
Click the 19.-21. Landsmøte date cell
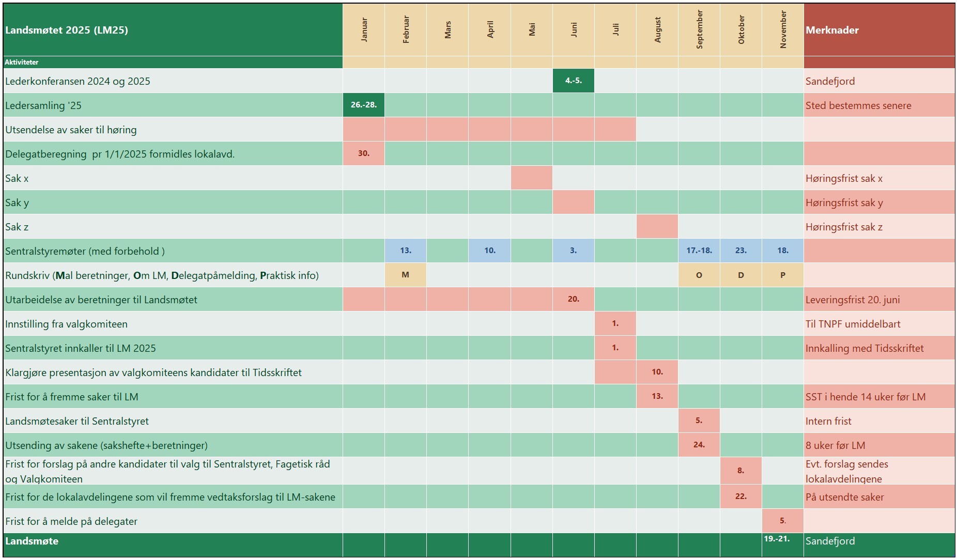point(777,539)
